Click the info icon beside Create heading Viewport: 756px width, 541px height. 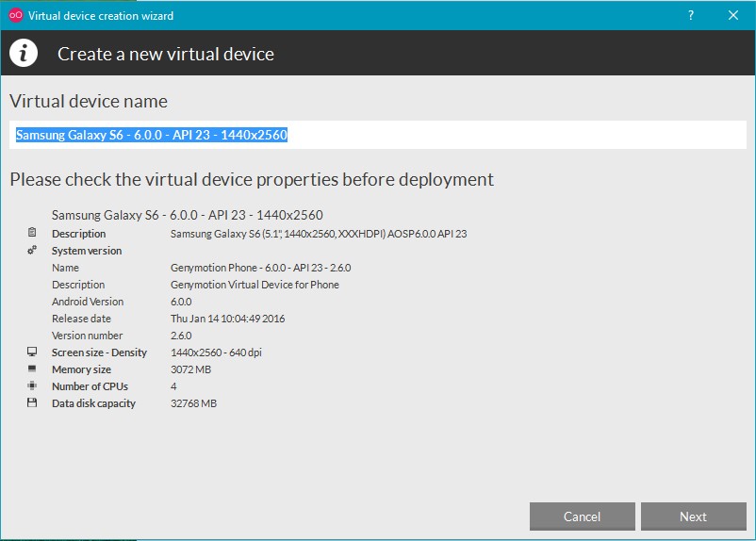click(24, 53)
